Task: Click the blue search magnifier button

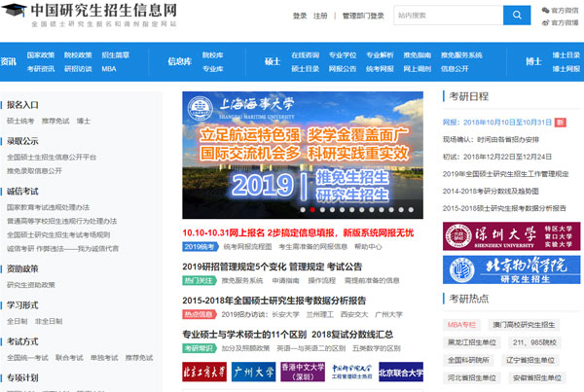Action: tap(517, 16)
